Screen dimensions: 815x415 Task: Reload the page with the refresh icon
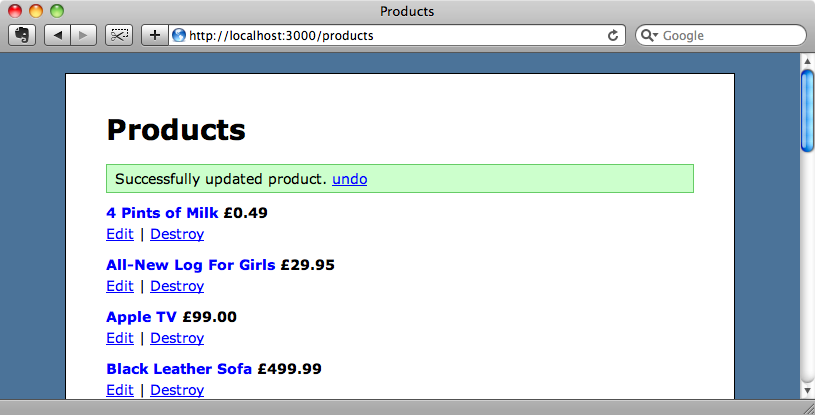pos(613,35)
